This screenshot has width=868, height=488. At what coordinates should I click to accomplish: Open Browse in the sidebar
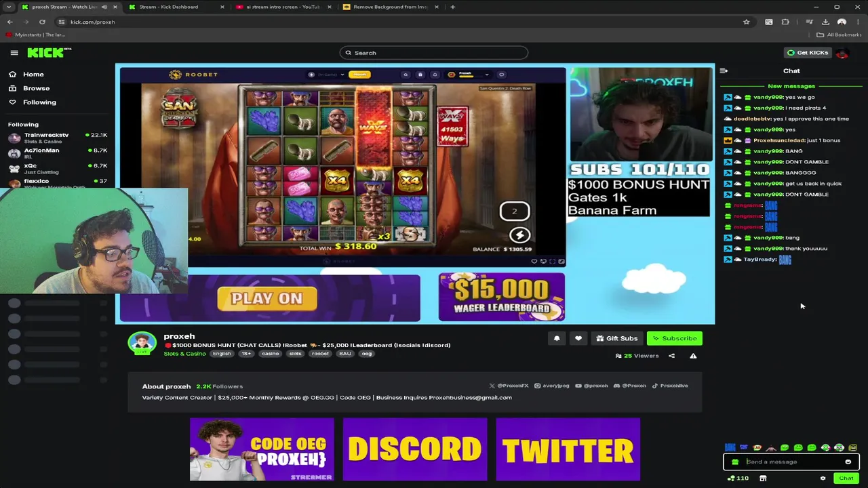coord(30,88)
